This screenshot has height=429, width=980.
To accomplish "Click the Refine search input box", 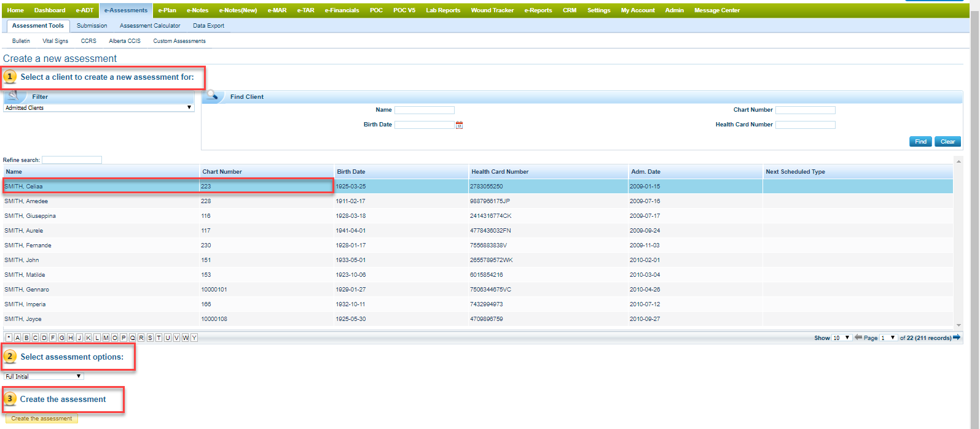I will point(72,160).
